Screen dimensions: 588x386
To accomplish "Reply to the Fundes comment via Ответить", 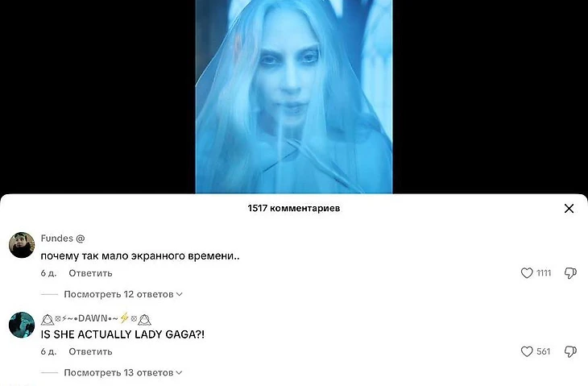I will point(90,273).
